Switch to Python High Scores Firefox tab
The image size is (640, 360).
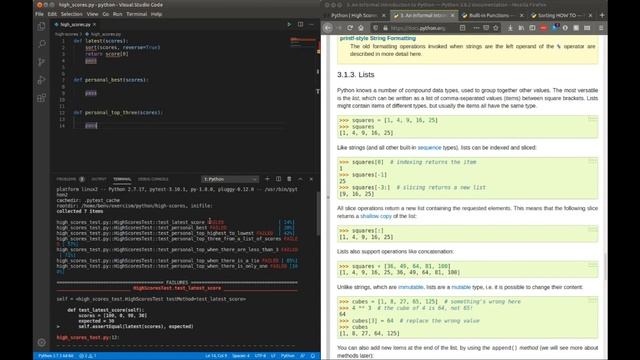pos(354,15)
